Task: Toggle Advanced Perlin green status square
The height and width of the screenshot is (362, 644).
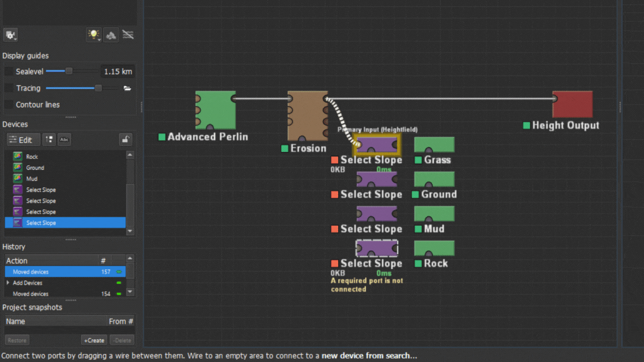Action: pyautogui.click(x=162, y=137)
